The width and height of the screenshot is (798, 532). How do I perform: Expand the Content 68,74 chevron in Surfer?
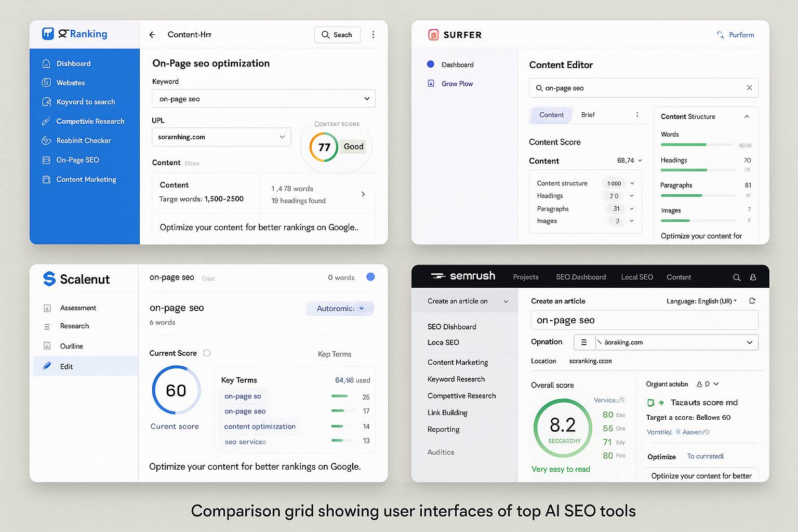pos(640,161)
